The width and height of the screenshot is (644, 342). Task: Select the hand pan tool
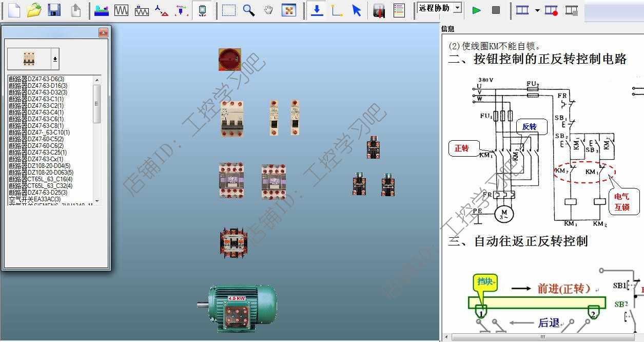268,10
